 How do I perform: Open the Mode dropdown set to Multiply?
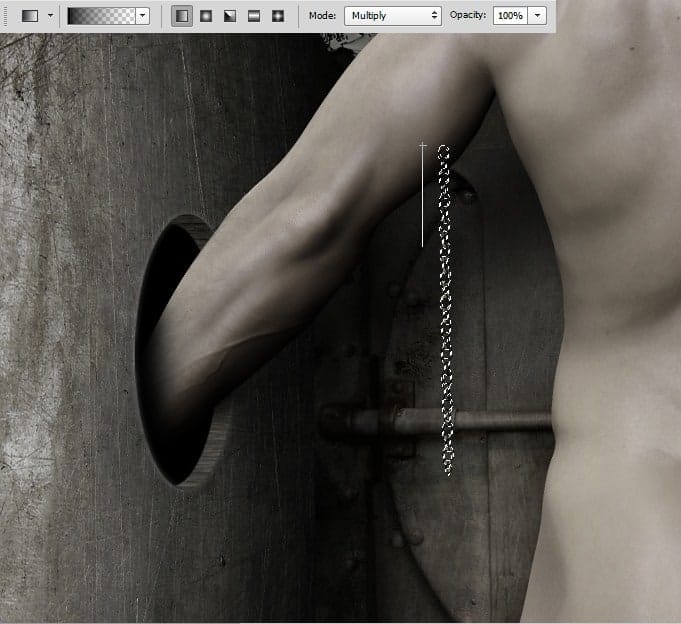pyautogui.click(x=393, y=16)
